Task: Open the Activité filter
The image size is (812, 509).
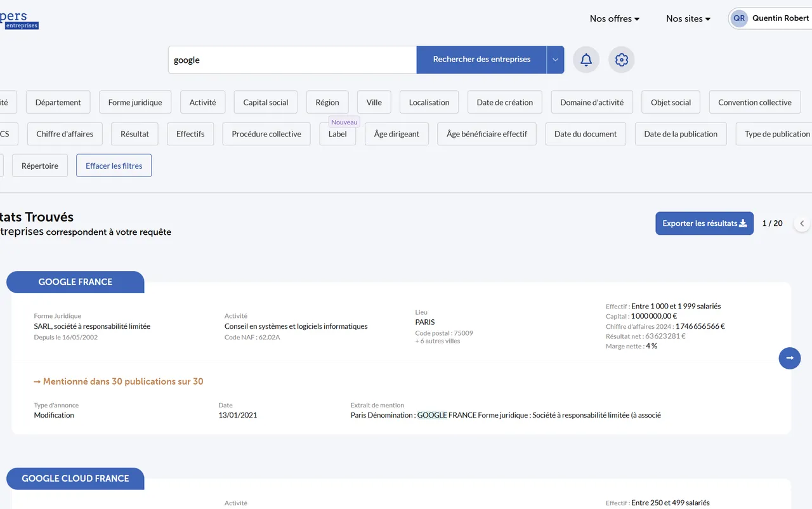Action: [x=202, y=102]
